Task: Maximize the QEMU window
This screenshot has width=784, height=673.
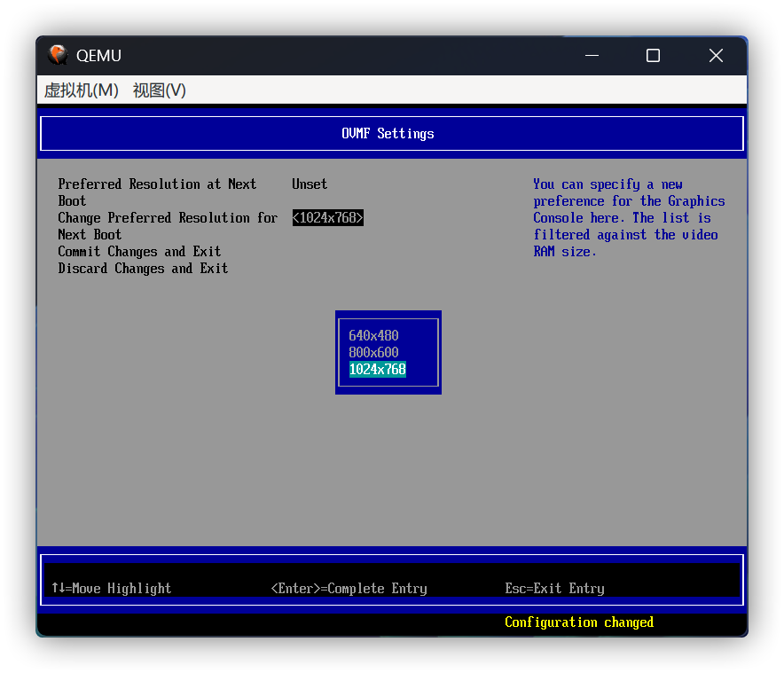Action: (x=653, y=55)
